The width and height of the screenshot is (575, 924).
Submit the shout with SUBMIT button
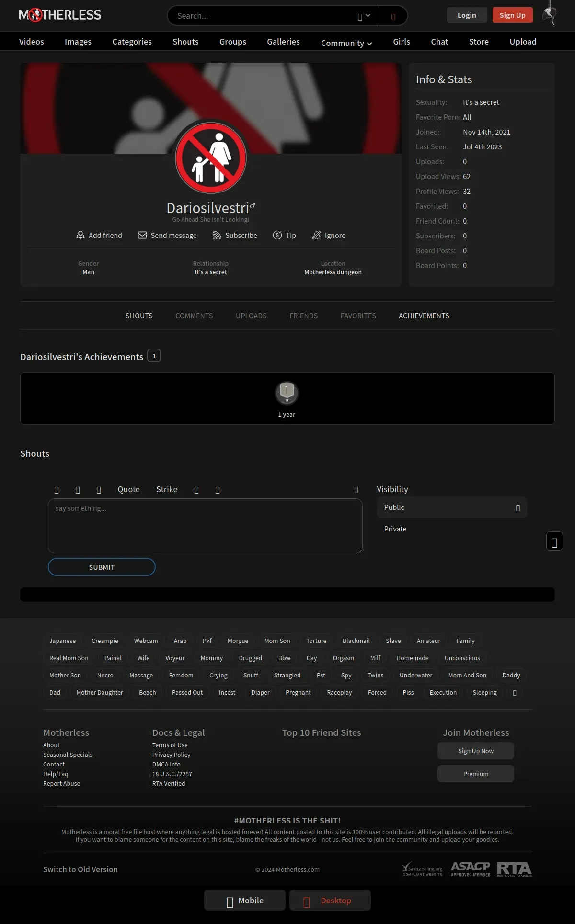click(102, 567)
